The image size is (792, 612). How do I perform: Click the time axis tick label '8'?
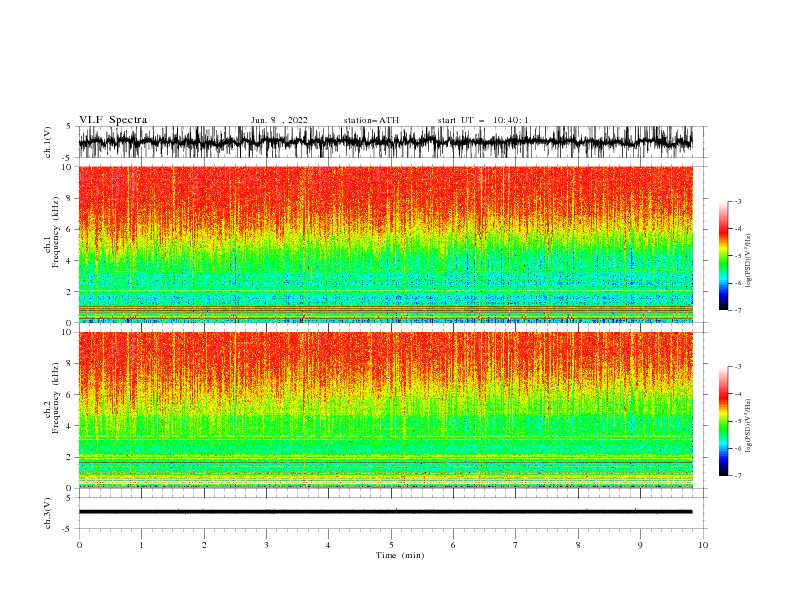click(x=578, y=545)
